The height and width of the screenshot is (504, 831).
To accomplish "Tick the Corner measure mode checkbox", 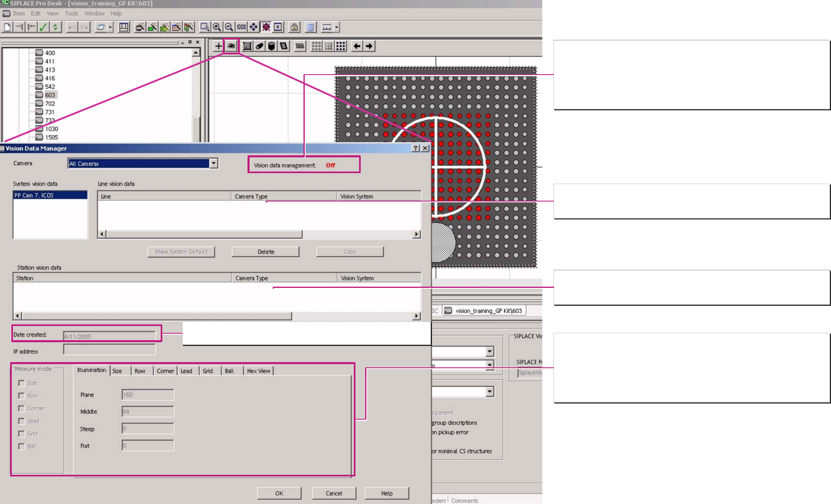I will tap(22, 408).
